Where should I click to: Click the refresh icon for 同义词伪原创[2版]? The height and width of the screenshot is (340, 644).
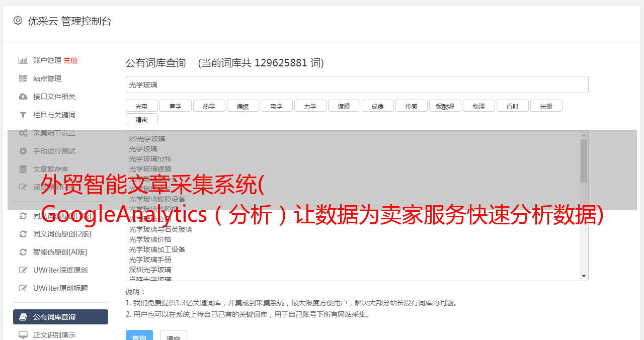point(23,234)
